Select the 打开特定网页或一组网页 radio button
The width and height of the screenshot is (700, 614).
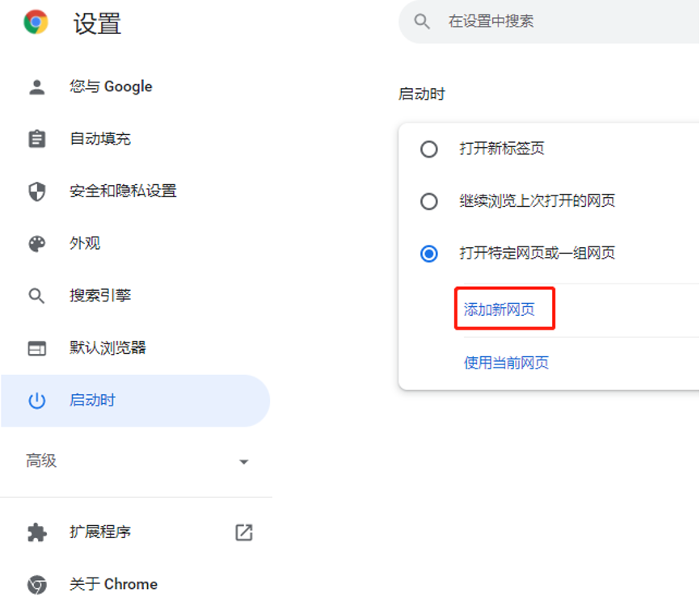(429, 254)
